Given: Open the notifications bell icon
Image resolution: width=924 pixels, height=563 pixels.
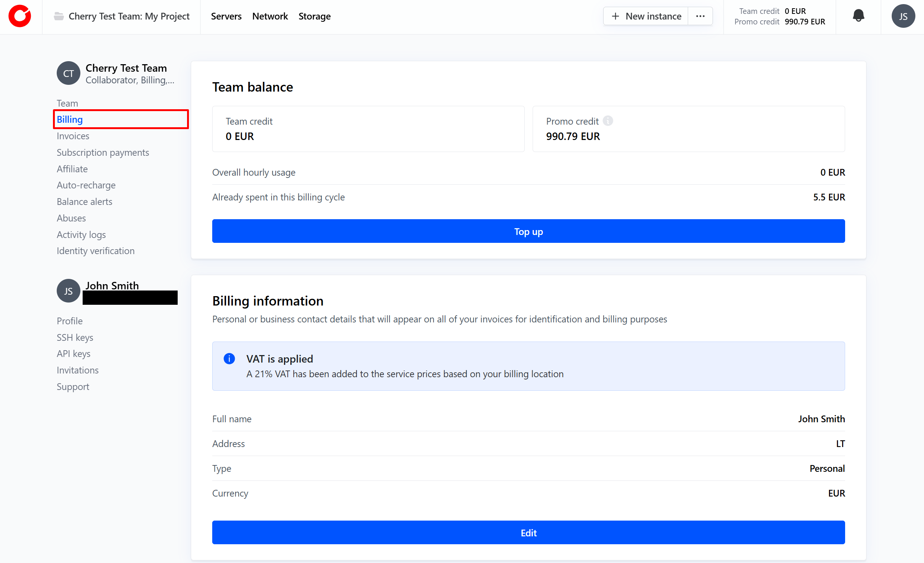Looking at the screenshot, I should (x=858, y=16).
